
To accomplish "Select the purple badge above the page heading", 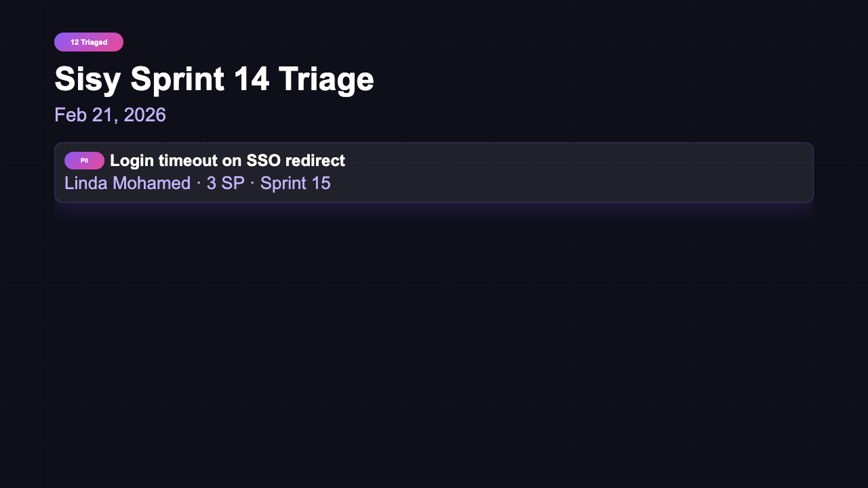I will coord(89,41).
